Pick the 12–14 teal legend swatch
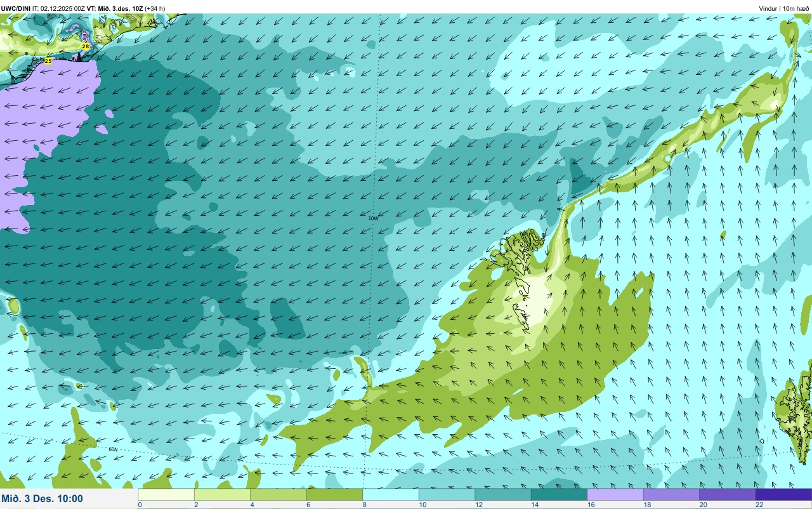 [503, 494]
